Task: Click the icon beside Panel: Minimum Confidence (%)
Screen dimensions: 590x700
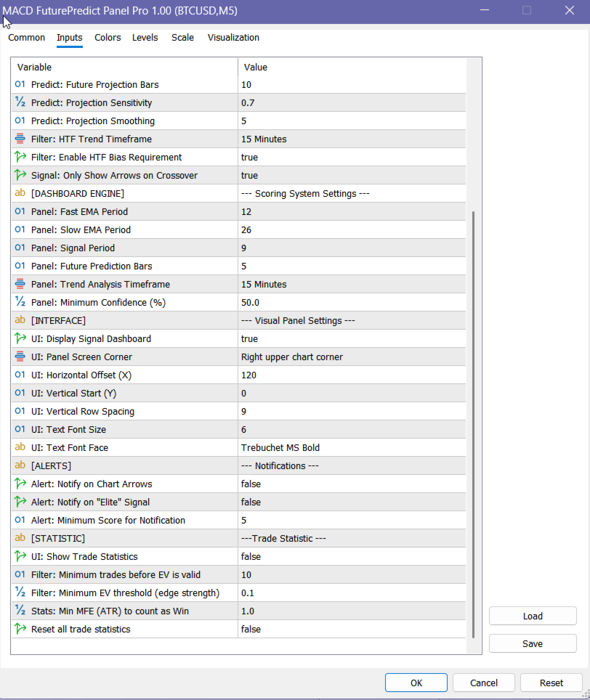Action: coord(20,303)
